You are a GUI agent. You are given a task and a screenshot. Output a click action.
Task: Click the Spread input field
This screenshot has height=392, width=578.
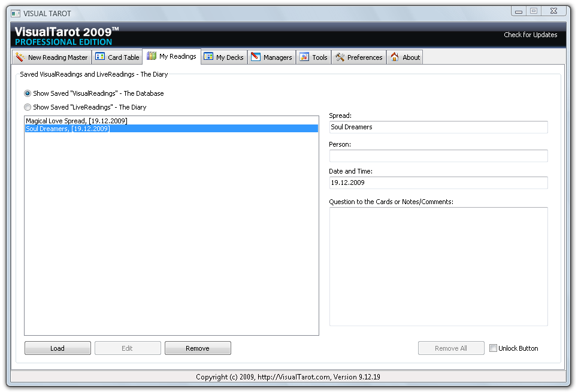coord(438,127)
